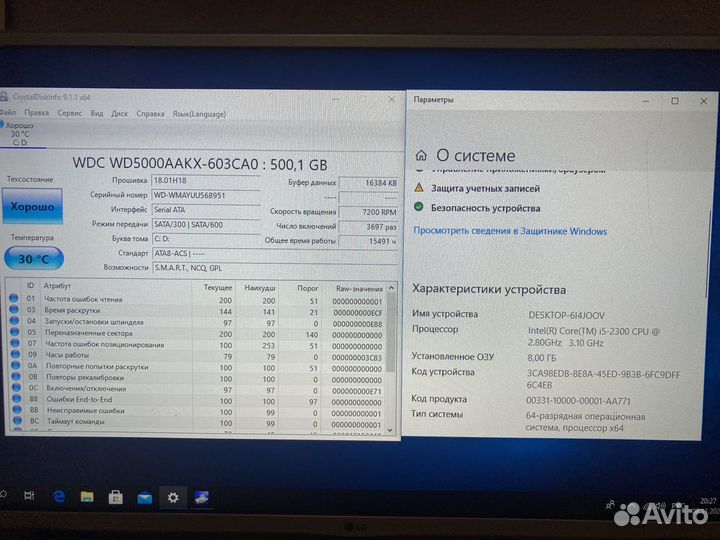720x540 pixels.
Task: Open the Правка menu in CrystalDiskInfo
Action: click(37, 112)
